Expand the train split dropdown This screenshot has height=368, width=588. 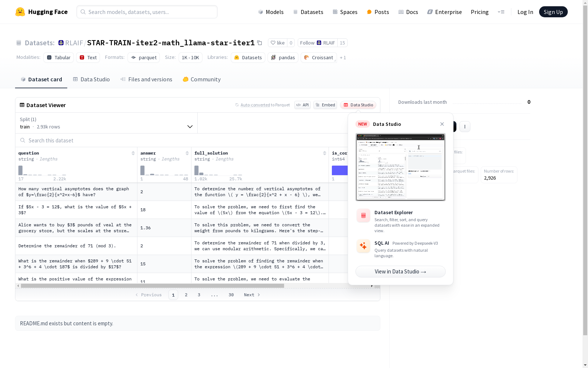107,123
